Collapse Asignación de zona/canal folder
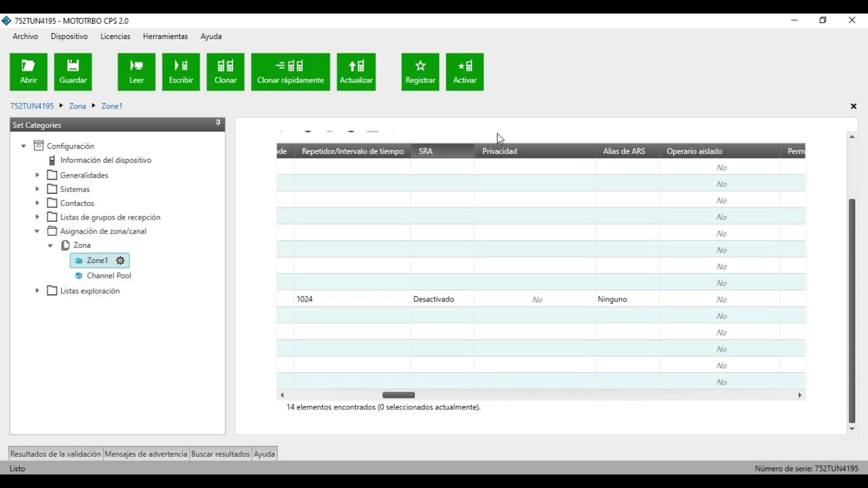The height and width of the screenshot is (488, 868). tap(37, 231)
